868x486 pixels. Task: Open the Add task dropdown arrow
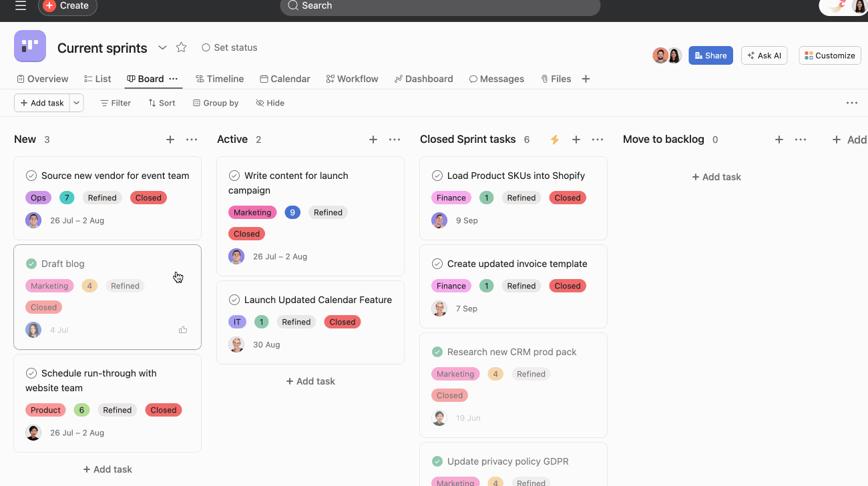pyautogui.click(x=76, y=103)
